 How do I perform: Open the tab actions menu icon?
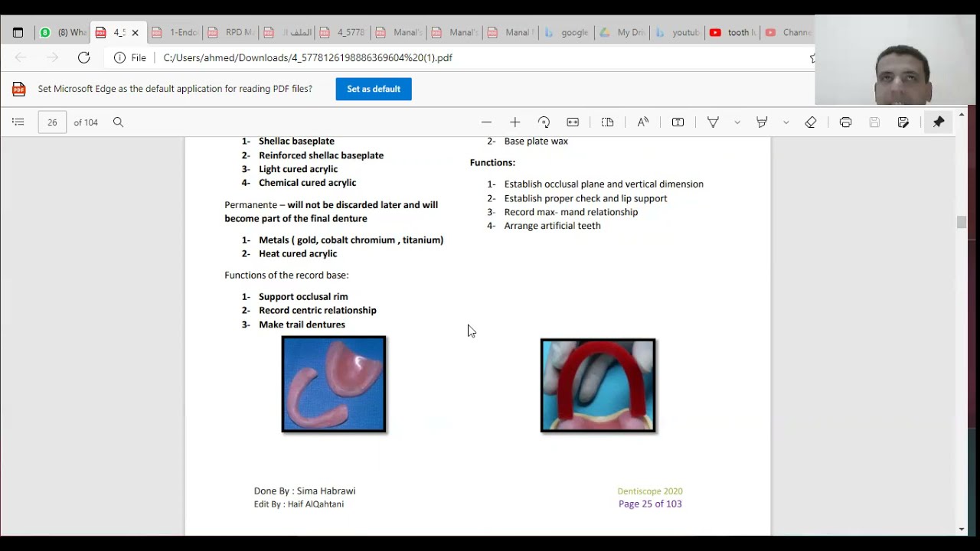(x=18, y=32)
